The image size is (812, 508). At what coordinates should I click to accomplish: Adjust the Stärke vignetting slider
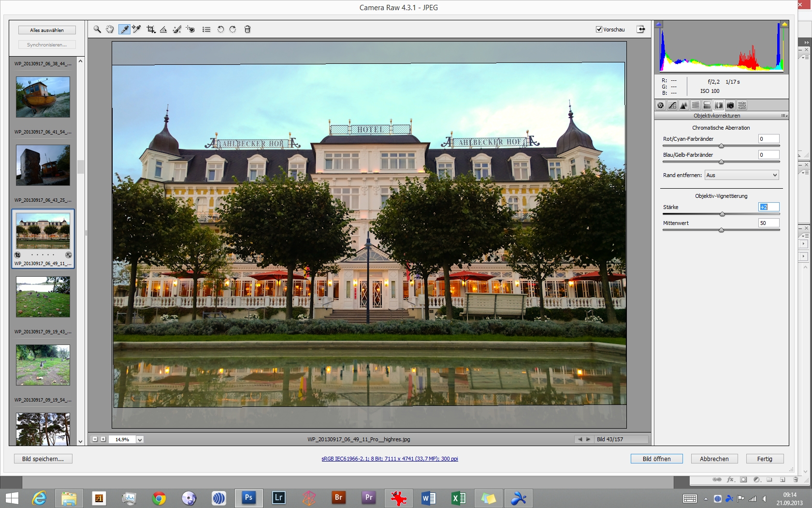click(722, 214)
